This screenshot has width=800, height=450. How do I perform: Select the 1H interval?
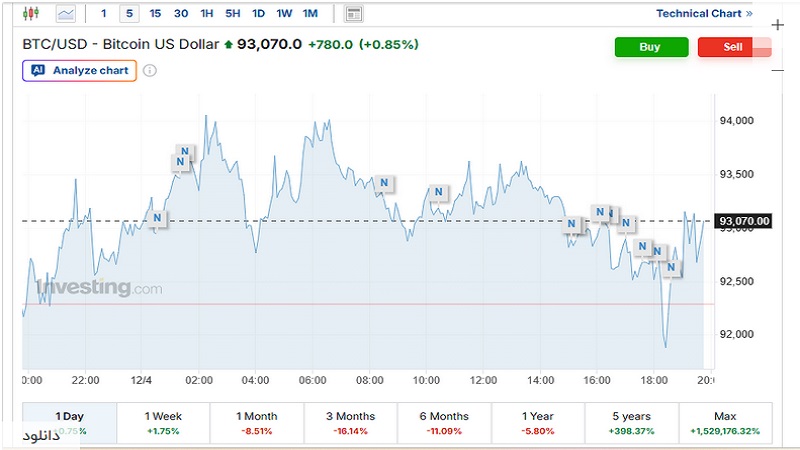tap(207, 14)
